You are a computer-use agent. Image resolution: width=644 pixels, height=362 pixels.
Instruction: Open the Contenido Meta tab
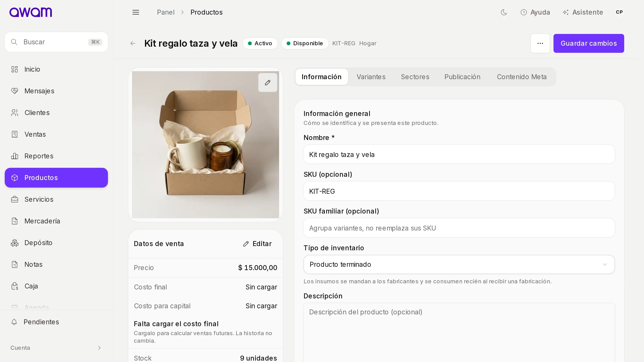pyautogui.click(x=522, y=77)
